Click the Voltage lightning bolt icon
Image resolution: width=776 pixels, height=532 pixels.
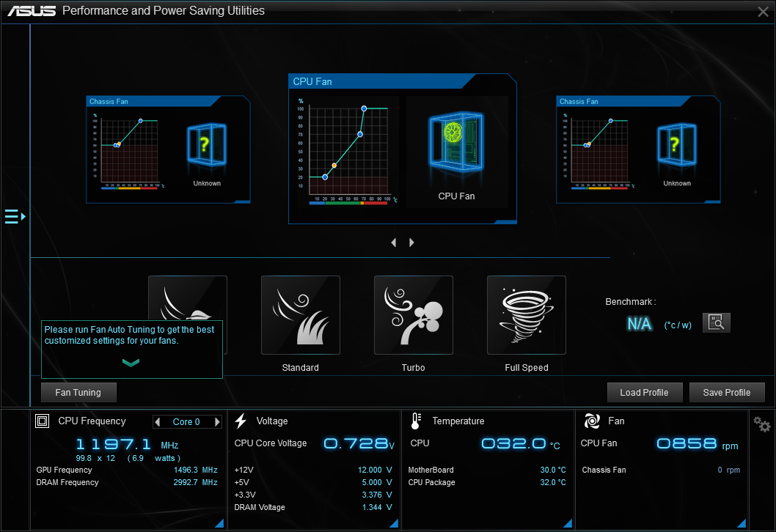242,420
